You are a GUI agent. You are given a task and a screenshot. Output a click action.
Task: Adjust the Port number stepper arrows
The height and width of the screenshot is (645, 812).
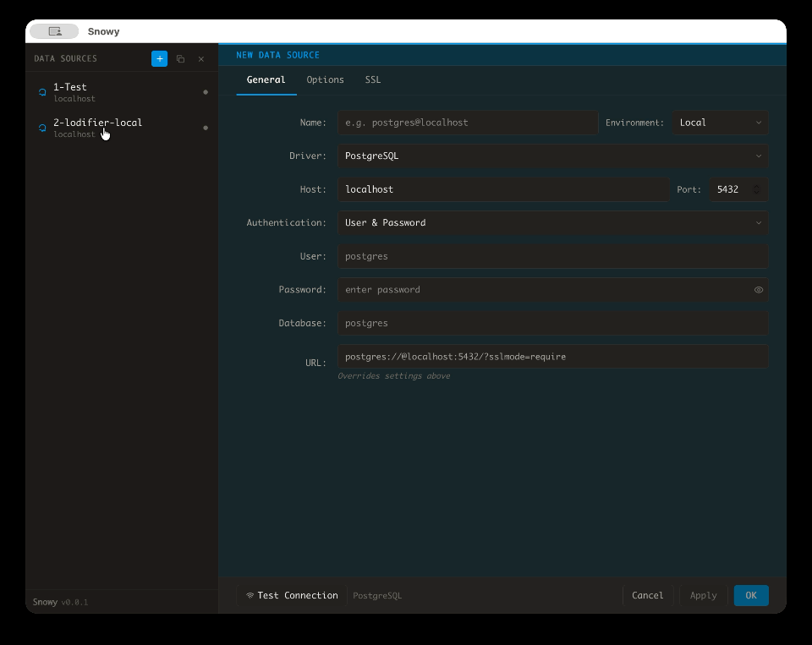756,189
